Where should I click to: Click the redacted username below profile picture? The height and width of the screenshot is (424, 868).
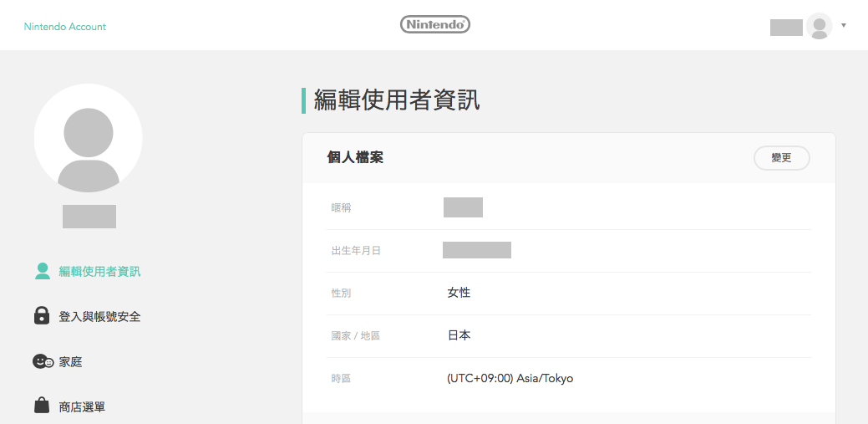[x=89, y=217]
